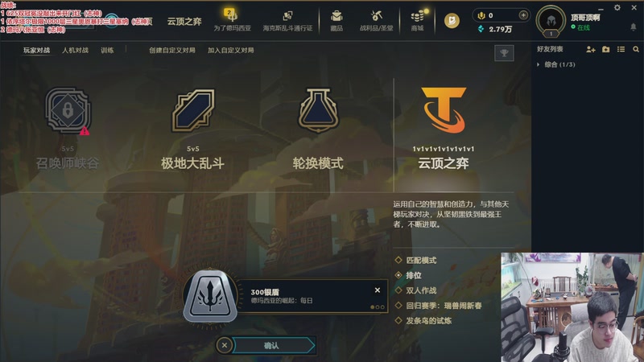644x362 pixels.
Task: Switch to the 人机对战 tab
Action: [x=75, y=50]
